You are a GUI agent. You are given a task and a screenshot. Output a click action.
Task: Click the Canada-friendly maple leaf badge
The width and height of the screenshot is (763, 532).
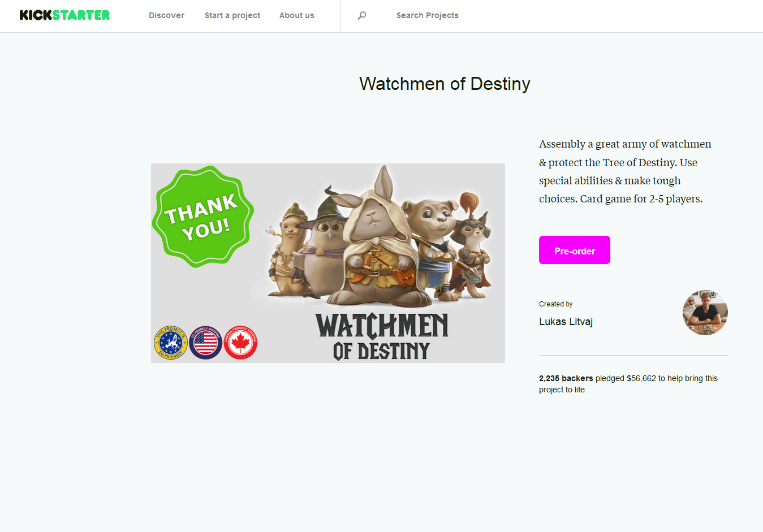pos(240,343)
